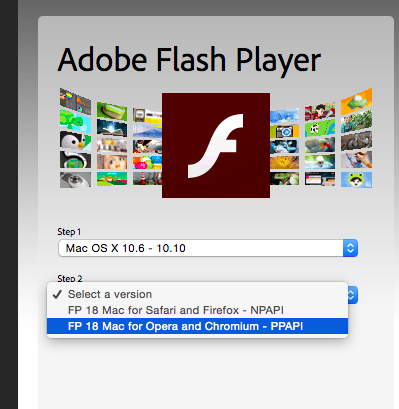Choose FP 18 Mac for Safari and Firefox - NPAPI
The image size is (399, 409).
[x=197, y=310]
